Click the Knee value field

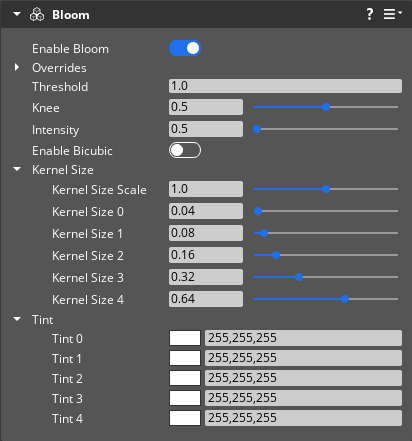coord(206,107)
